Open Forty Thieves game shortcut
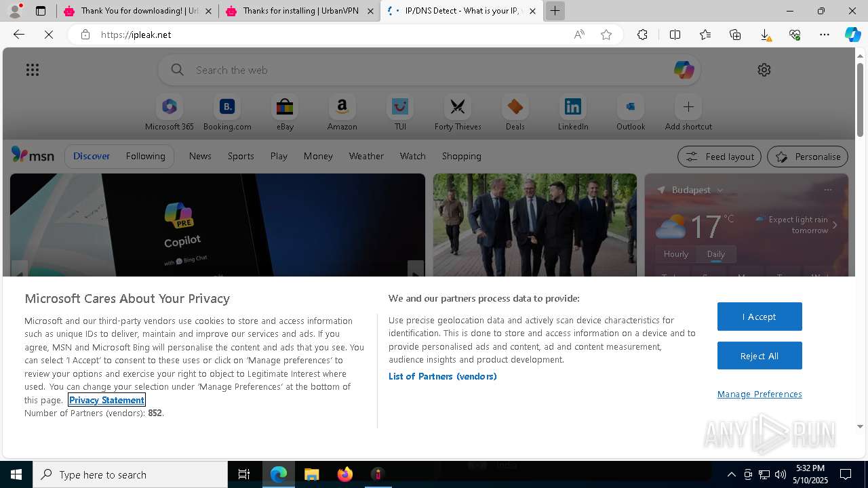868x488 pixels. point(458,113)
